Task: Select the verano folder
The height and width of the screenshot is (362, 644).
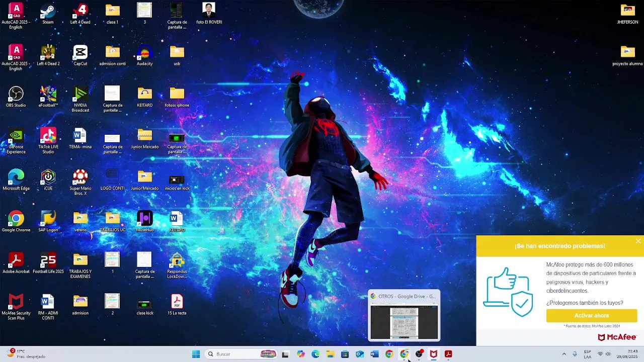Action: coord(80,221)
